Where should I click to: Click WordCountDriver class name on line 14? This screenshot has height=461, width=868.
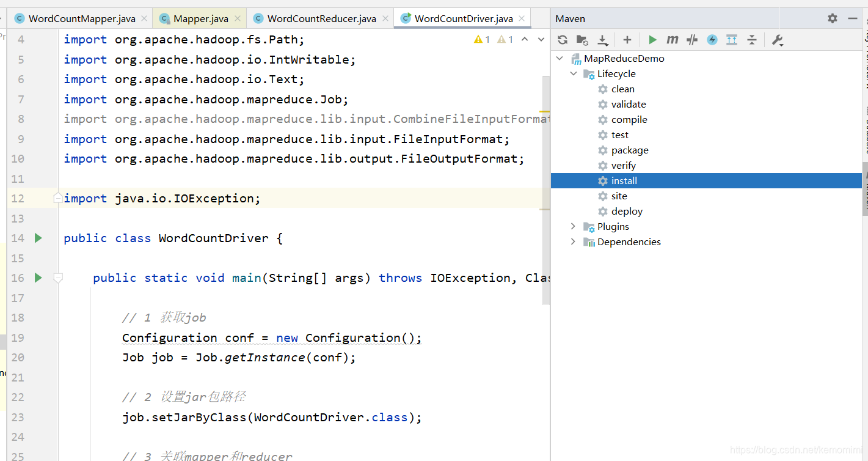click(x=213, y=238)
